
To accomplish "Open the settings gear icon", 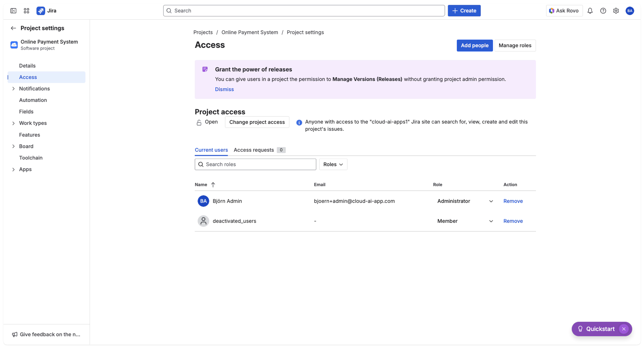I will (x=616, y=10).
